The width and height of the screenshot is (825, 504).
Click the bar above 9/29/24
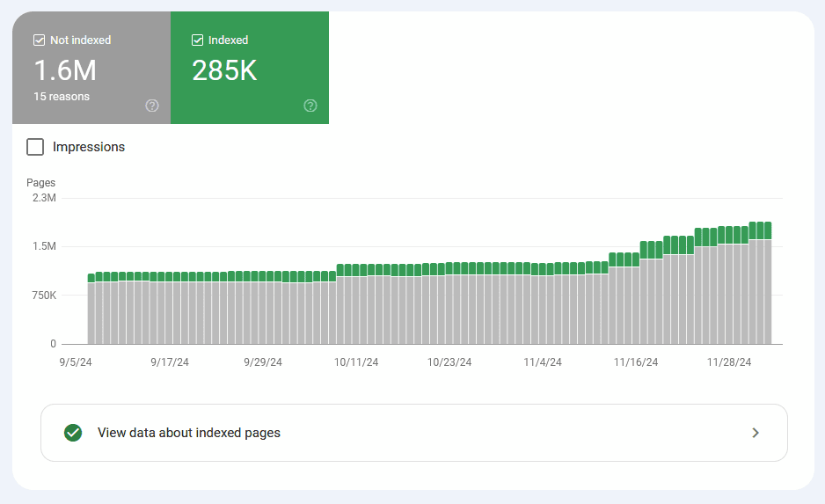[263, 312]
